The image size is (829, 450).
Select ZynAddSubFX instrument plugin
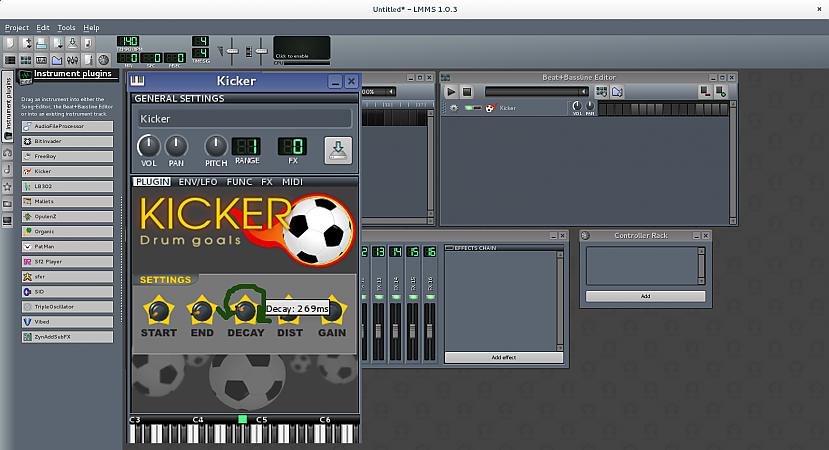(x=67, y=337)
